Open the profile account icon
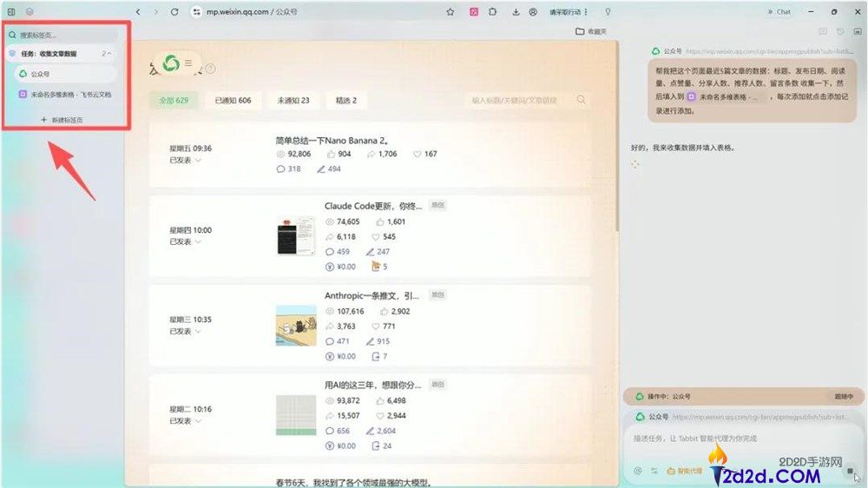868x488 pixels. (x=533, y=11)
